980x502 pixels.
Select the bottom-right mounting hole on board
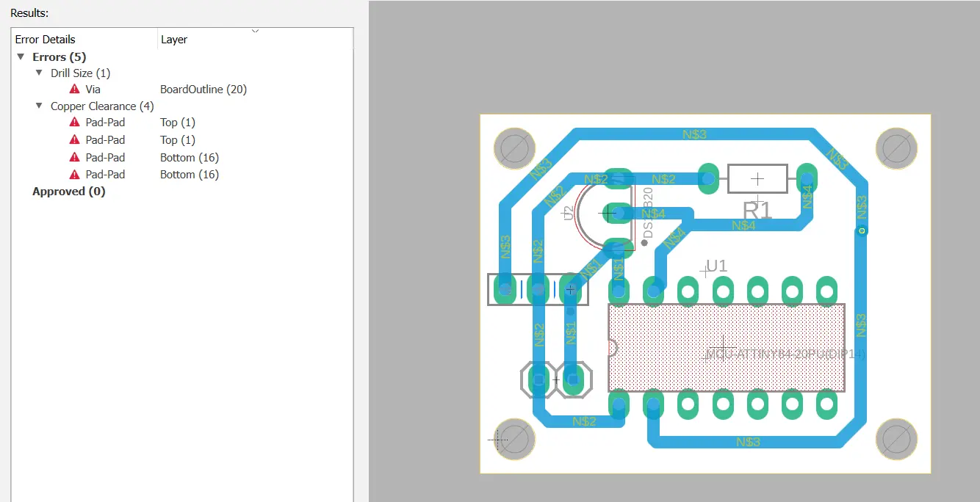coord(897,440)
